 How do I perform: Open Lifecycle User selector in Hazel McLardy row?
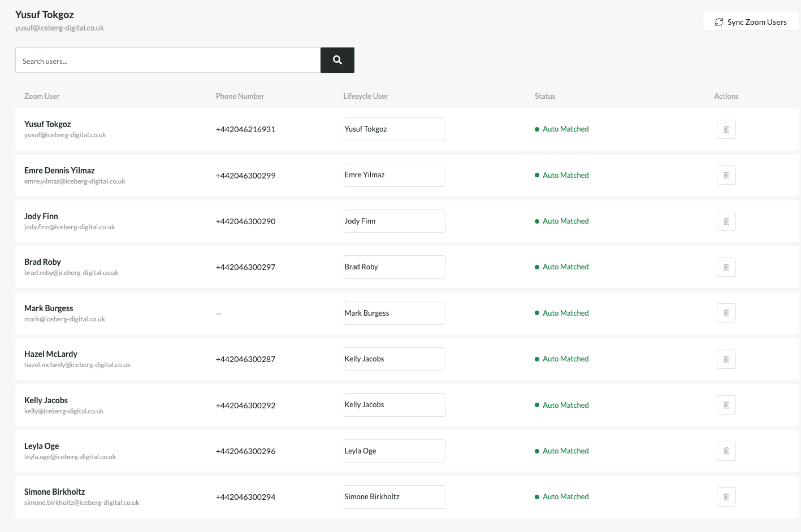394,359
